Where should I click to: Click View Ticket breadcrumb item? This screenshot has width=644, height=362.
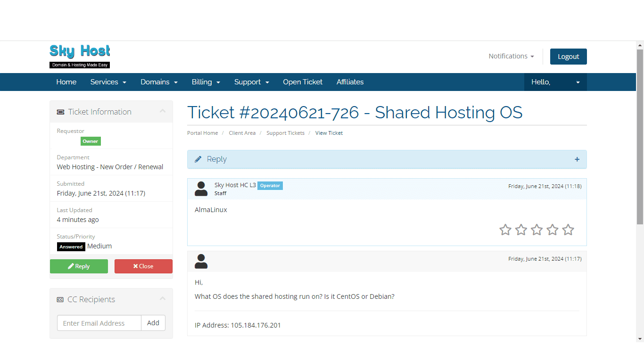[329, 133]
